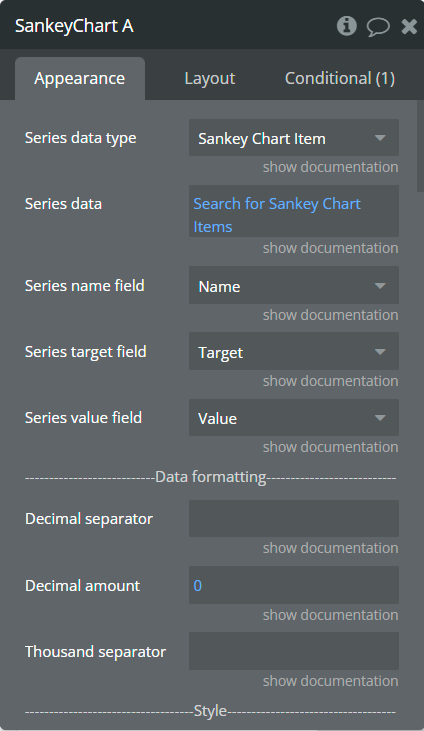Open the element info icon

[x=347, y=26]
